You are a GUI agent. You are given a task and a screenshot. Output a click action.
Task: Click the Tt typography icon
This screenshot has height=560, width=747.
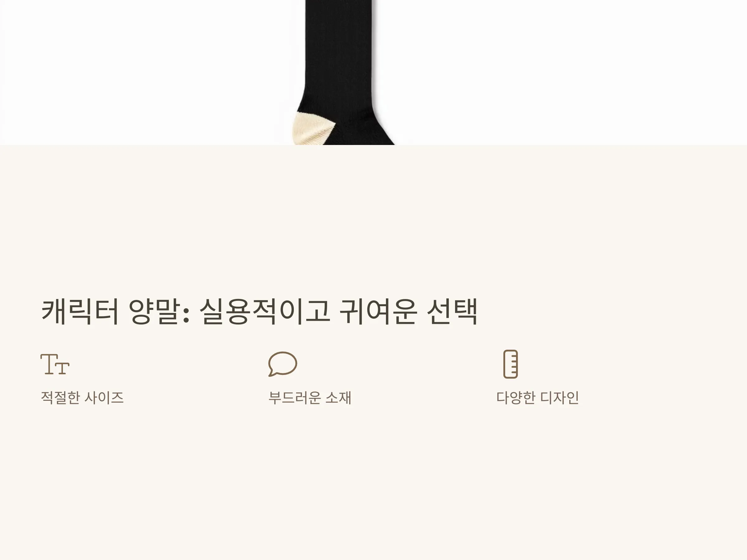(x=55, y=364)
